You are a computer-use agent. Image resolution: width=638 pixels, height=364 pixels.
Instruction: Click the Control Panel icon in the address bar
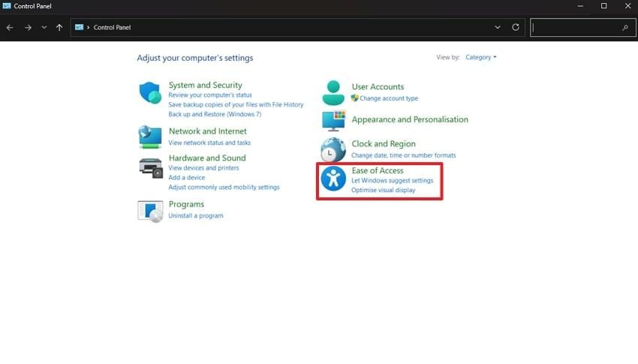click(79, 27)
